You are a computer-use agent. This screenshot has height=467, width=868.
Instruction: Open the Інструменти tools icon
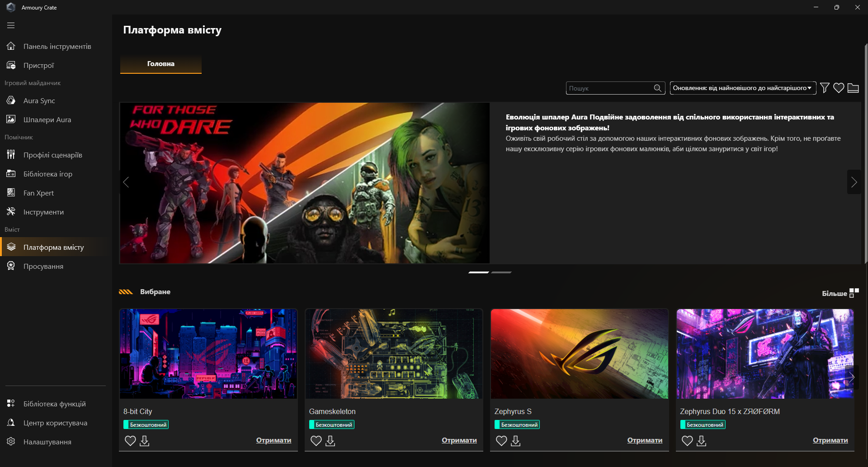tap(11, 212)
